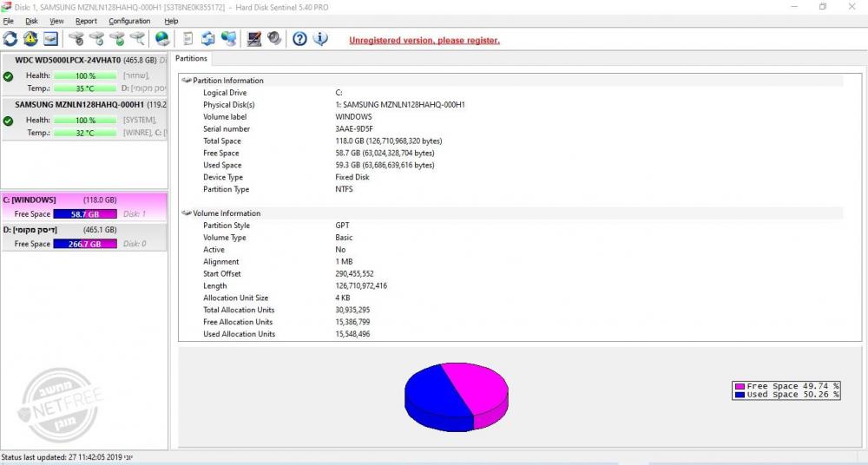Click the Total Allocation Units value 30,935,295
Screen dimensions: 868x465
click(x=352, y=310)
